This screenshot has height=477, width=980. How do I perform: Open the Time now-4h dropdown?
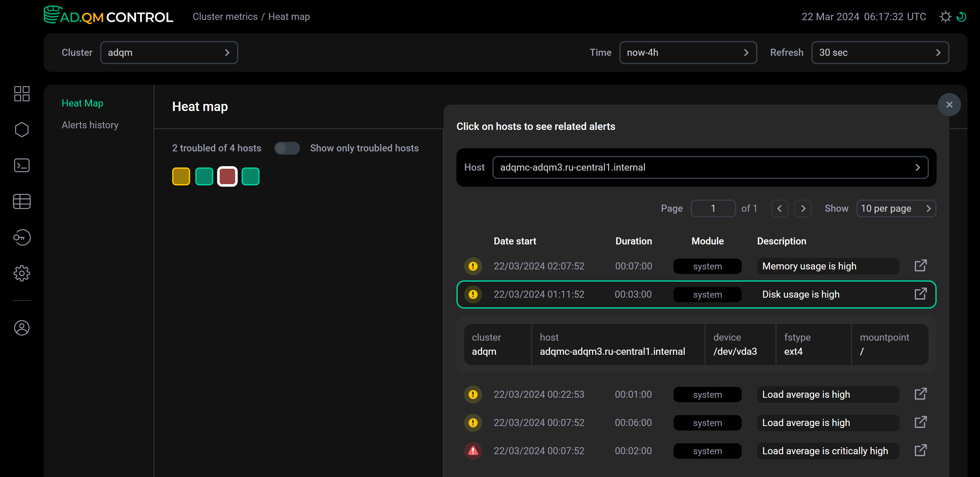[687, 53]
